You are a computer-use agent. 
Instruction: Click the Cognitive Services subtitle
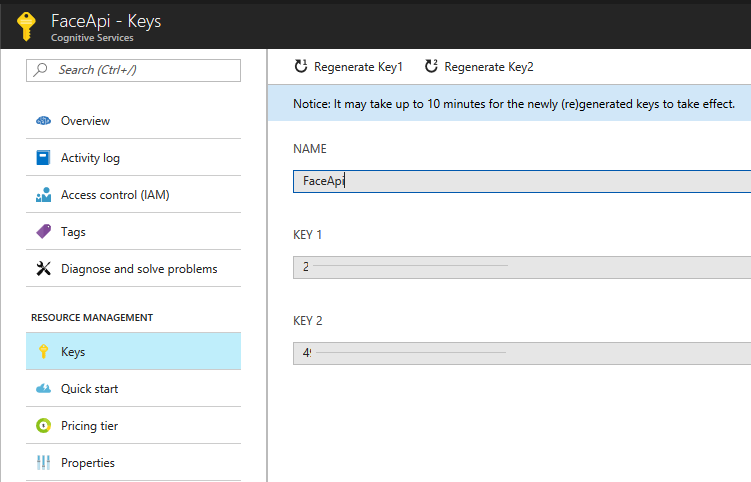(x=92, y=38)
